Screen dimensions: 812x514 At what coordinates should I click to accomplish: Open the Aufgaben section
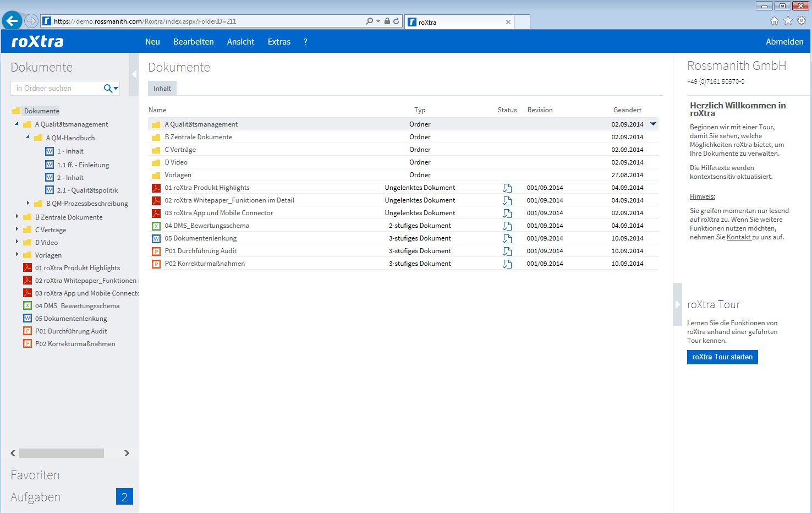tap(36, 497)
